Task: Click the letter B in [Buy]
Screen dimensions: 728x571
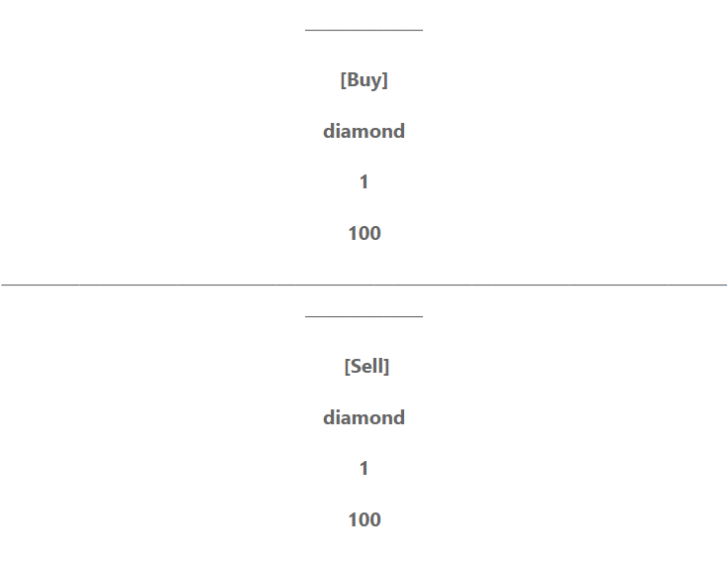Action: click(352, 79)
